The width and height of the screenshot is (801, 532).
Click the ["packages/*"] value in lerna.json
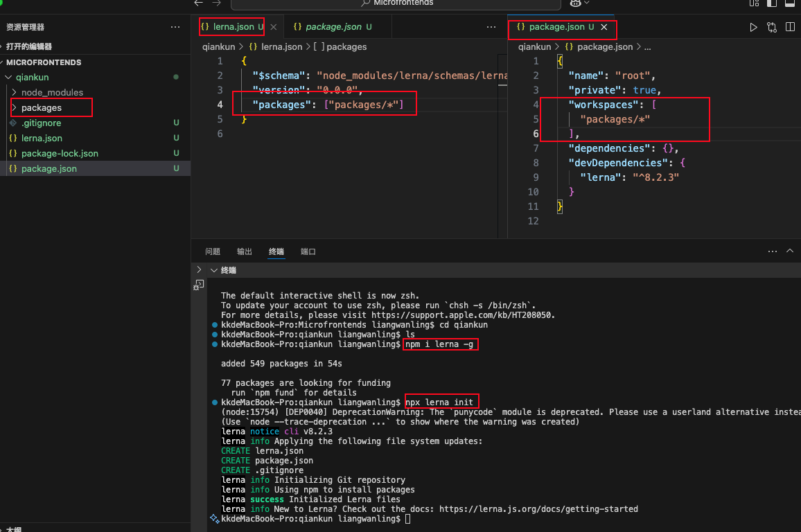364,105
